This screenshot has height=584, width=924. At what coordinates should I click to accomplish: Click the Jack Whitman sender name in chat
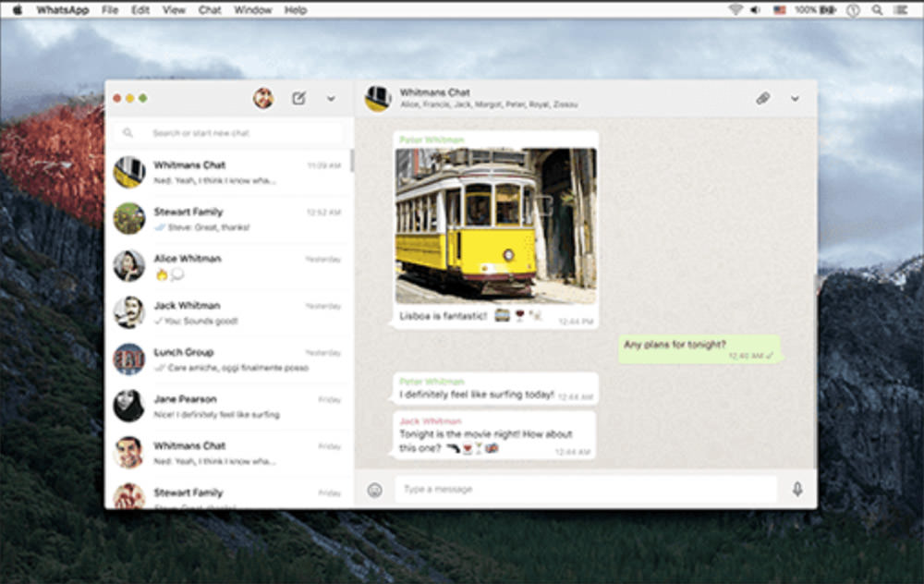(431, 421)
